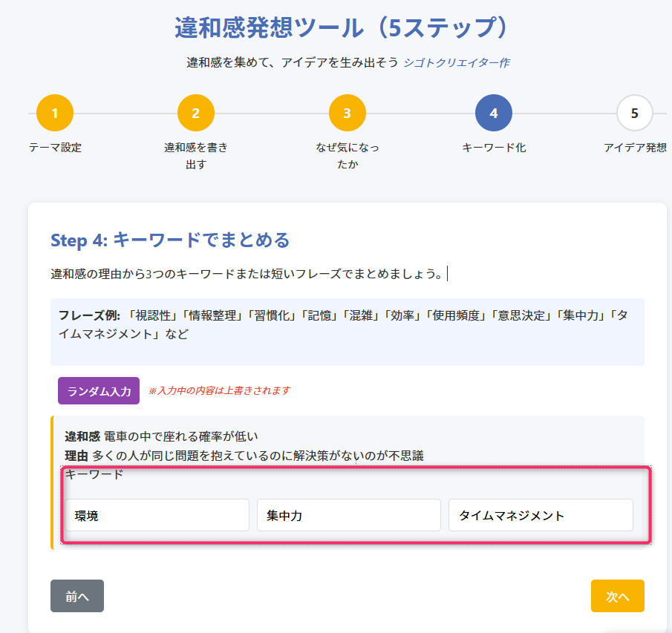Proceed using the 次へ button

pos(617,596)
